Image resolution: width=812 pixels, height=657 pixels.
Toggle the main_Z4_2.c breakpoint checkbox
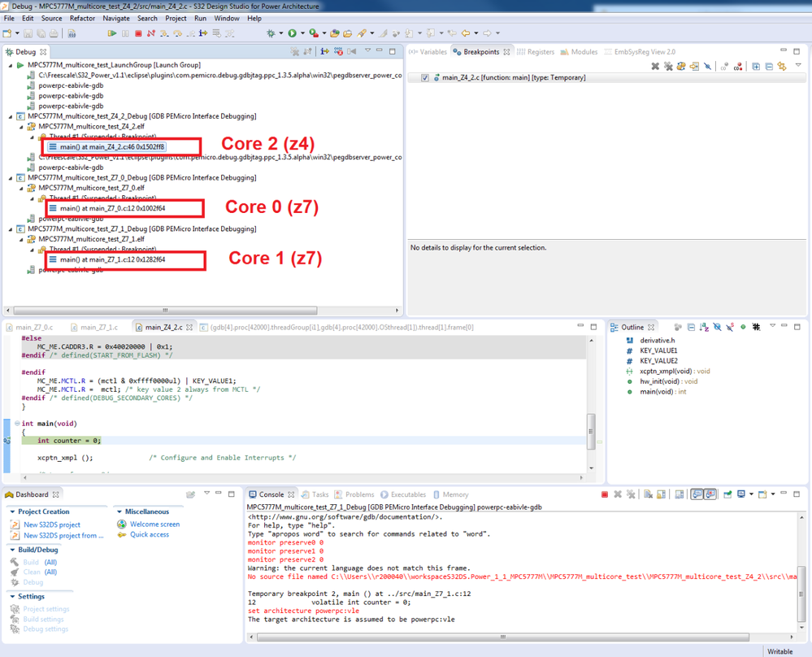coord(424,78)
